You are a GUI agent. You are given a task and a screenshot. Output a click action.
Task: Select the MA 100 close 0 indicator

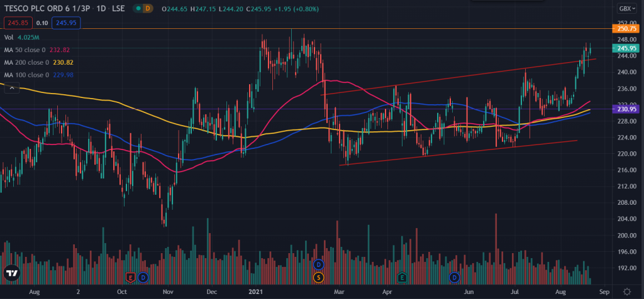[38, 75]
